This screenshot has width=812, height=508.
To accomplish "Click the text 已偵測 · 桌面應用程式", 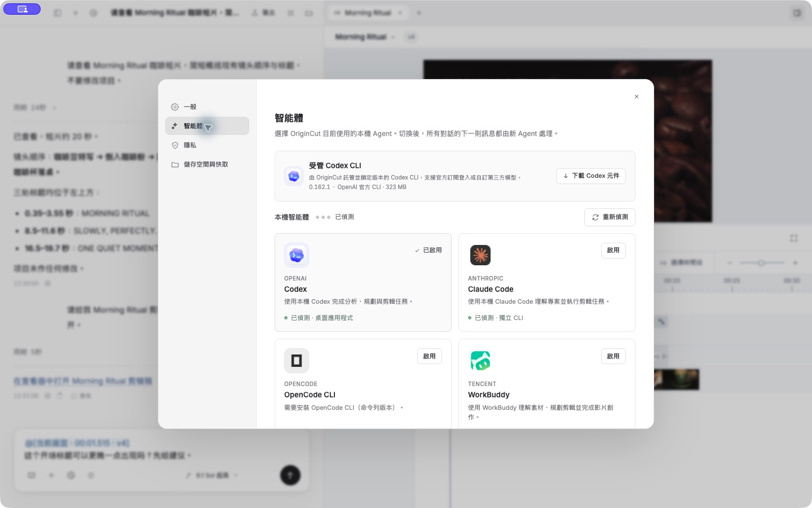I will coord(322,318).
